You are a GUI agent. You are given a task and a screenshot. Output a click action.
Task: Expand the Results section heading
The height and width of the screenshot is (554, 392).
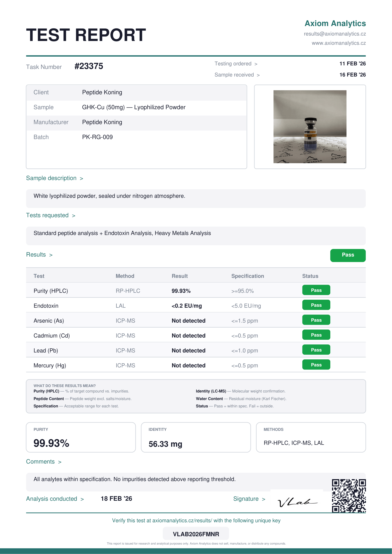39,255
